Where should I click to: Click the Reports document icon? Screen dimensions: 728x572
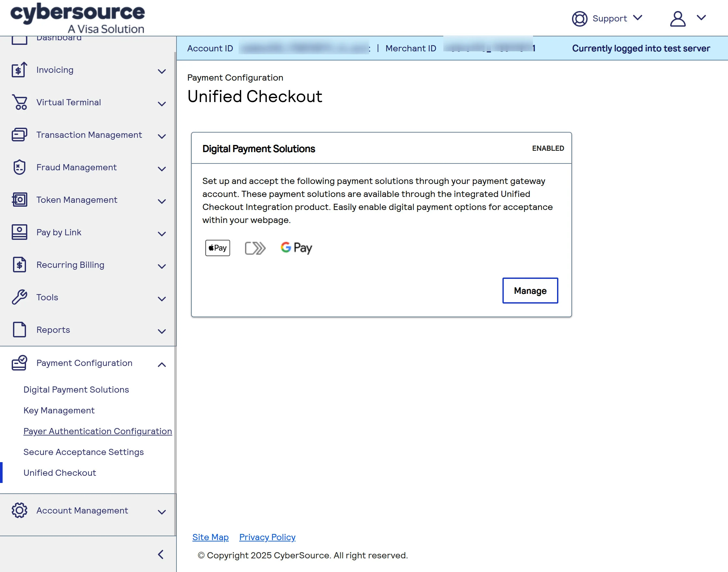tap(19, 330)
